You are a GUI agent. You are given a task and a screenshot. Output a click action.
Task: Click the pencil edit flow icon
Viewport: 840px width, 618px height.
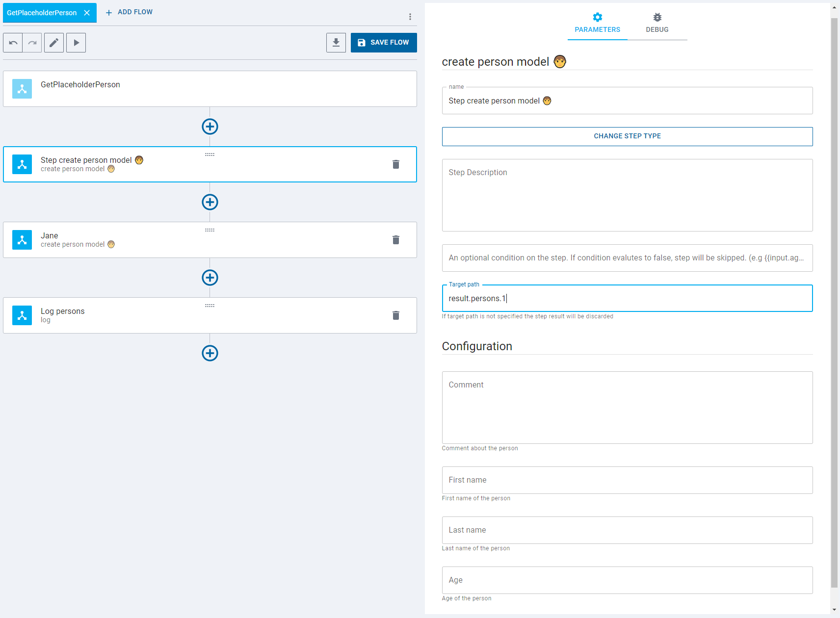[x=54, y=43]
